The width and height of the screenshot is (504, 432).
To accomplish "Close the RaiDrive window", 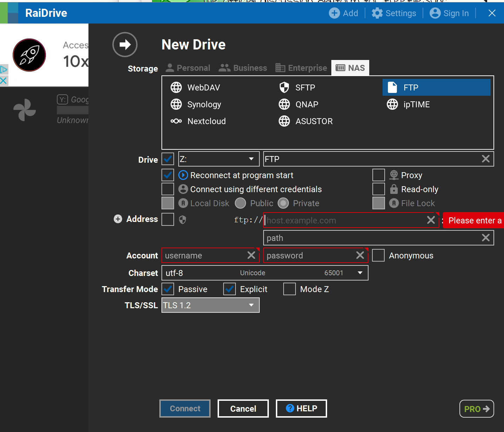I will [492, 13].
